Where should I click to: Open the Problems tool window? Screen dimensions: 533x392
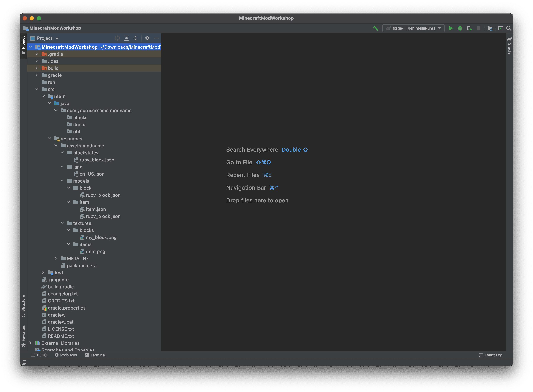tap(66, 355)
